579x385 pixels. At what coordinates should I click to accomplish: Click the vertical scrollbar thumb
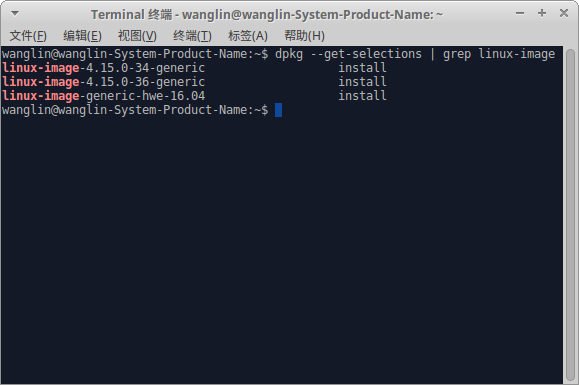click(x=571, y=214)
